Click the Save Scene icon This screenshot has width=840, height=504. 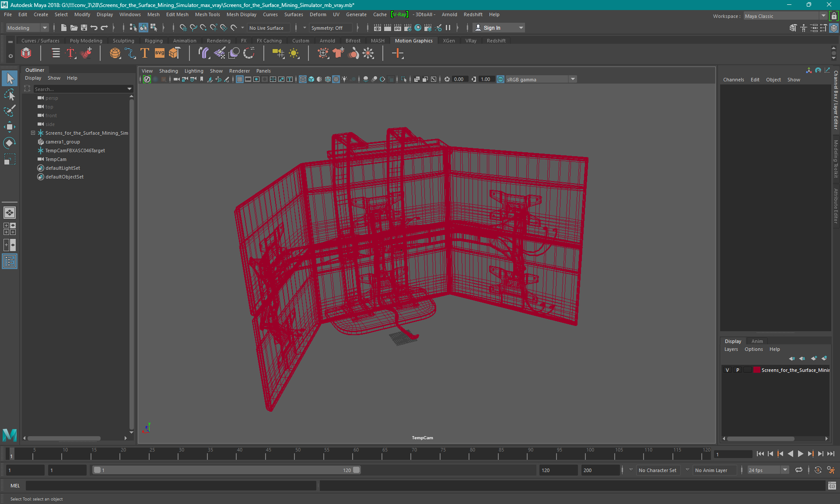click(84, 28)
